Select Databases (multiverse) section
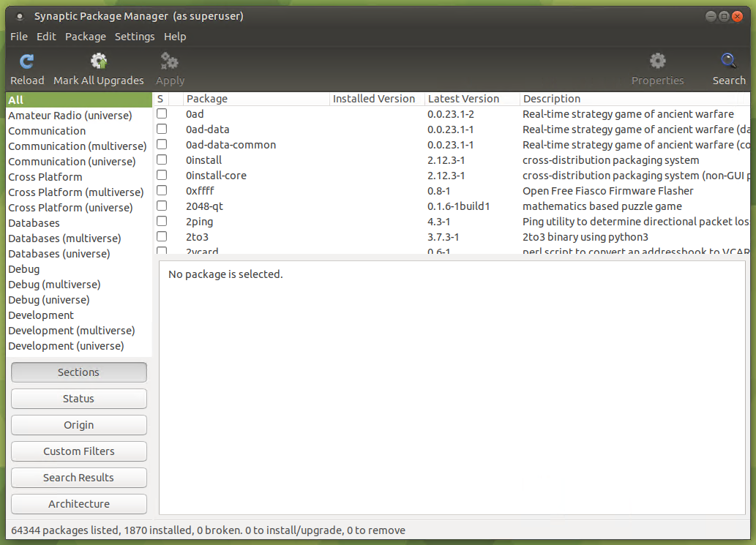 pos(79,238)
